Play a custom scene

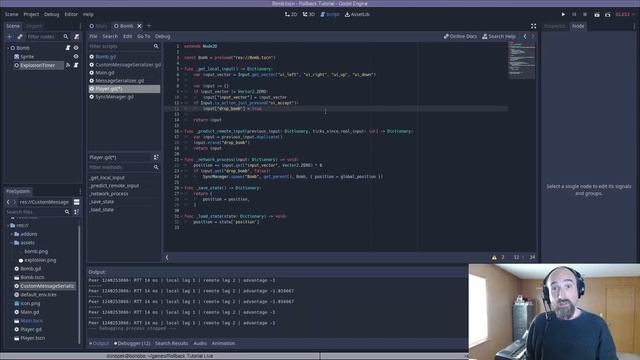[x=607, y=14]
